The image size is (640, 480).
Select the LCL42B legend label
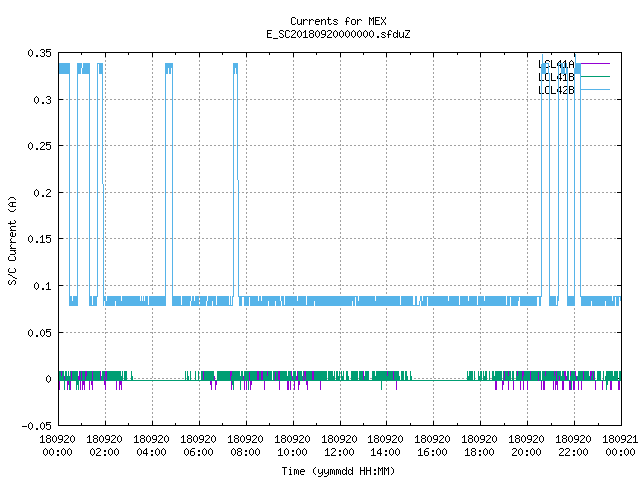coord(556,90)
